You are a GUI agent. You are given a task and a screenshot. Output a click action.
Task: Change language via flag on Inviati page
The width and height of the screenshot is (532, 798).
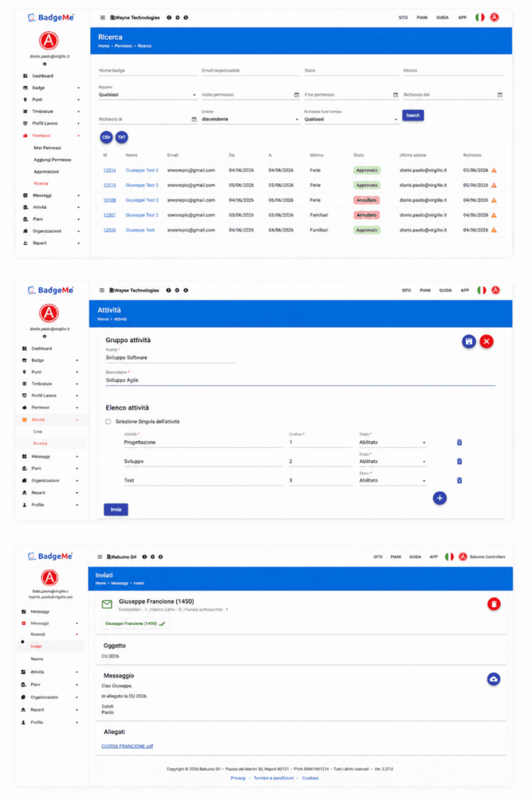[449, 556]
